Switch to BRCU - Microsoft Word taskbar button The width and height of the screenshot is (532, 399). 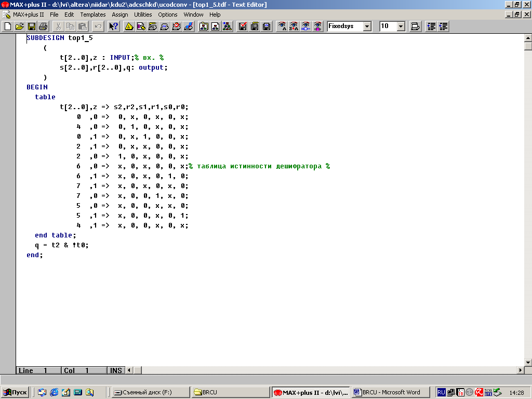point(391,393)
